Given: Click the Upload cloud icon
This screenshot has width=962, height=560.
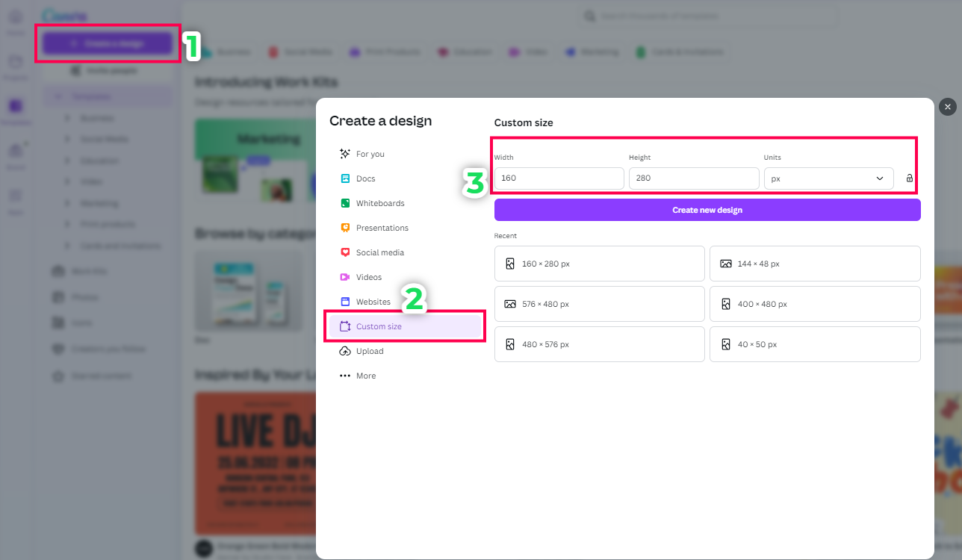Looking at the screenshot, I should tap(345, 351).
